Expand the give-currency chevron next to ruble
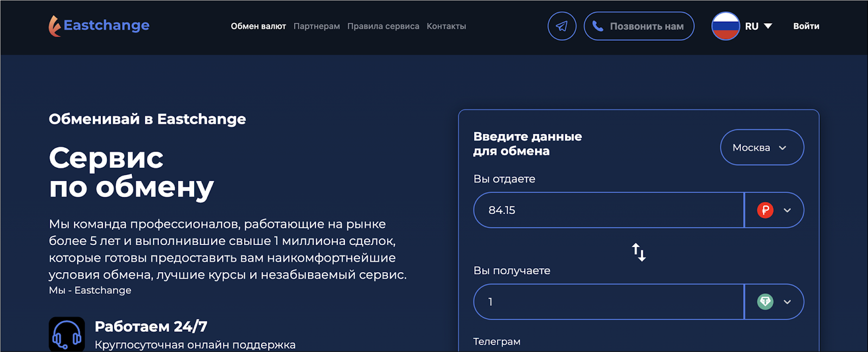Screen dimensions: 868x352 point(787,210)
